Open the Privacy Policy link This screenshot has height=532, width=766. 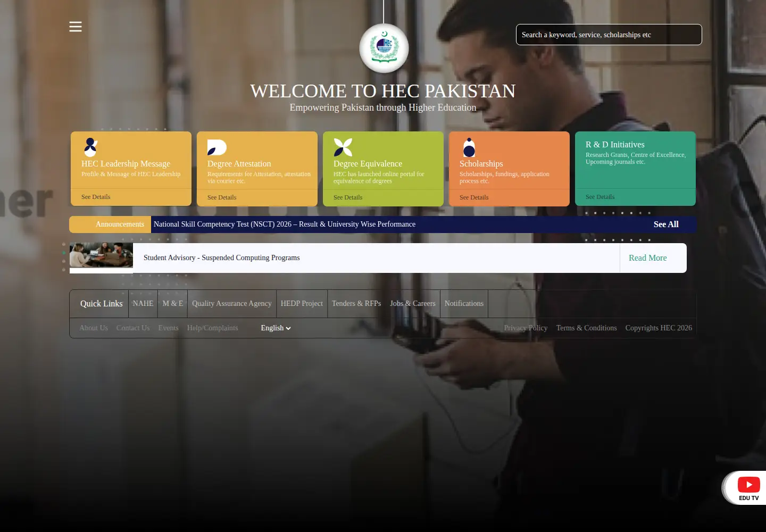pos(526,328)
